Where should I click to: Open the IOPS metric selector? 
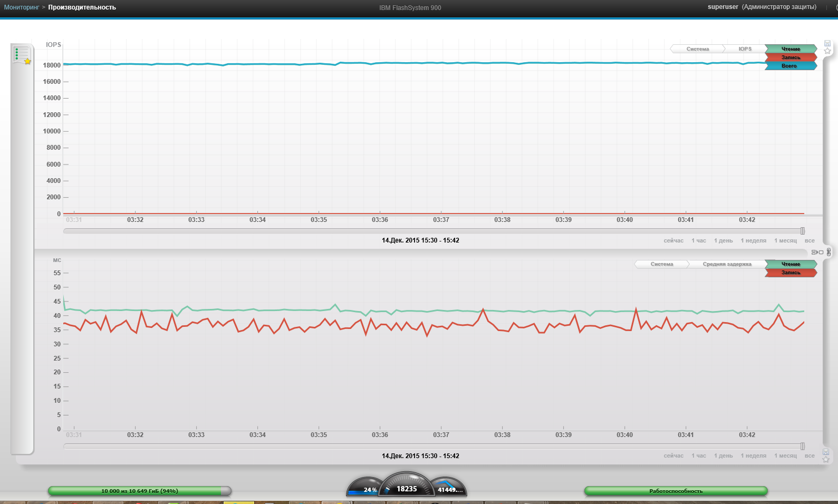coord(745,49)
